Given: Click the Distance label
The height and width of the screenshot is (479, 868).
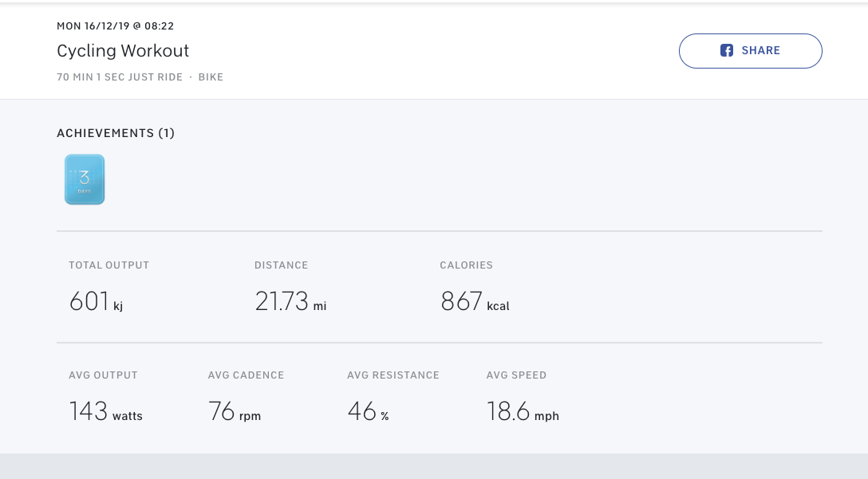Looking at the screenshot, I should [x=281, y=265].
